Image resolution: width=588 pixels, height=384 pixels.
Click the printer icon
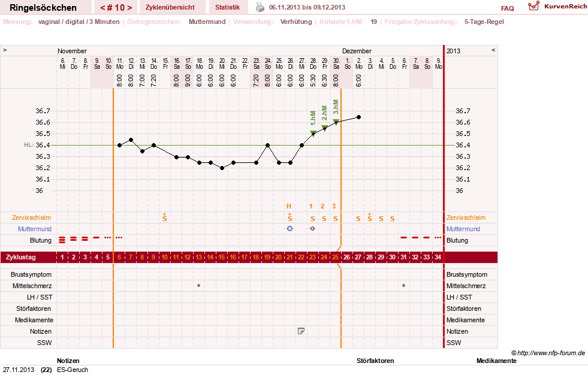pos(260,7)
